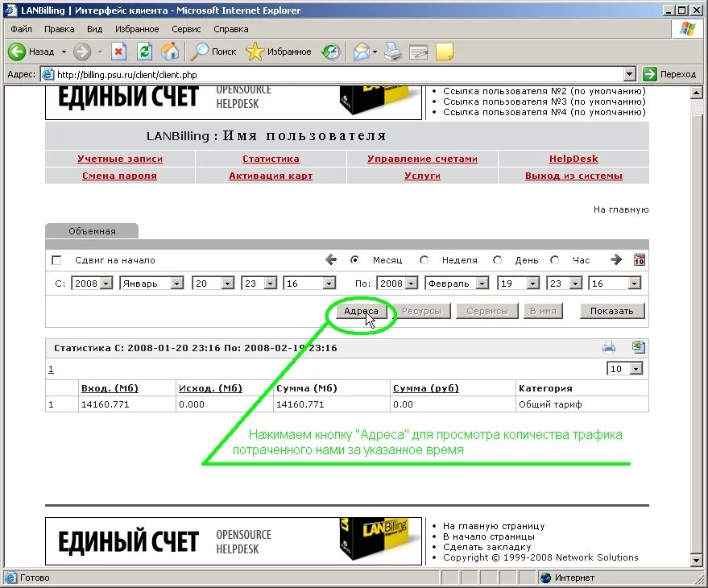
Task: Click the Stop loading red X icon
Action: 118,52
